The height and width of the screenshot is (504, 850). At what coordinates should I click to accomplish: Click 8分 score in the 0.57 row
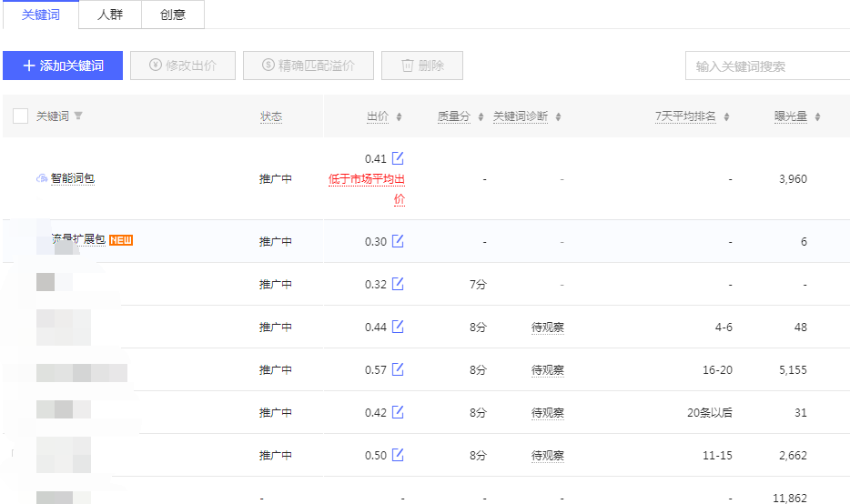(478, 370)
